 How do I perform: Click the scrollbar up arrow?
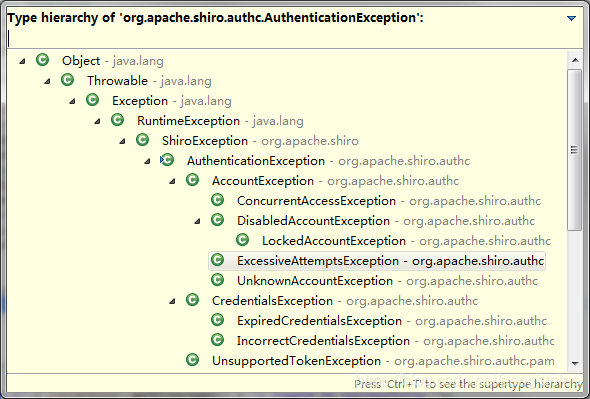(x=575, y=60)
